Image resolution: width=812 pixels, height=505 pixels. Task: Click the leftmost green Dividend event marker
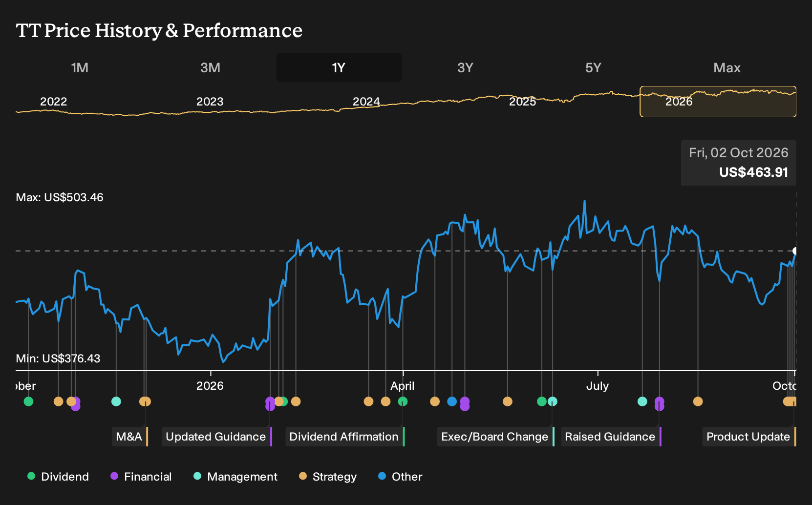point(28,401)
